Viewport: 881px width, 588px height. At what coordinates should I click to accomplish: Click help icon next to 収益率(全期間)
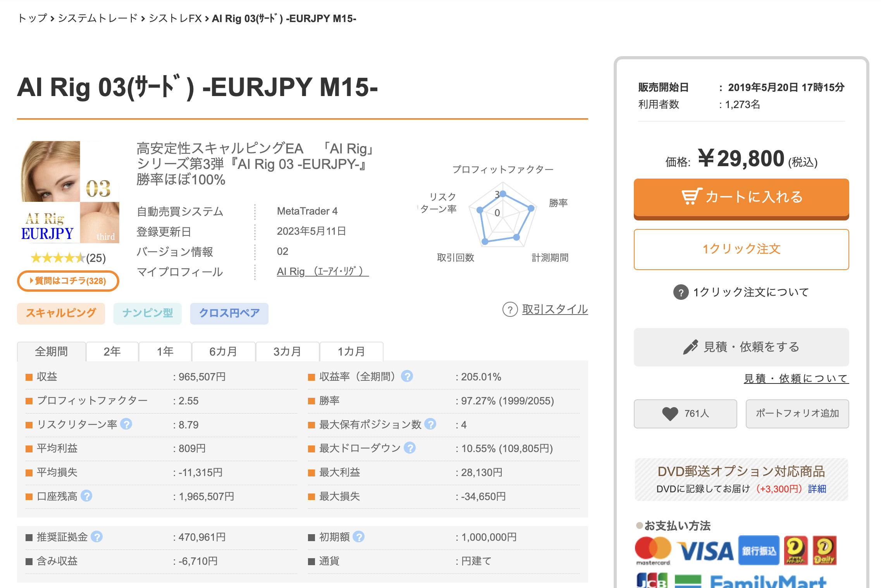pyautogui.click(x=407, y=376)
